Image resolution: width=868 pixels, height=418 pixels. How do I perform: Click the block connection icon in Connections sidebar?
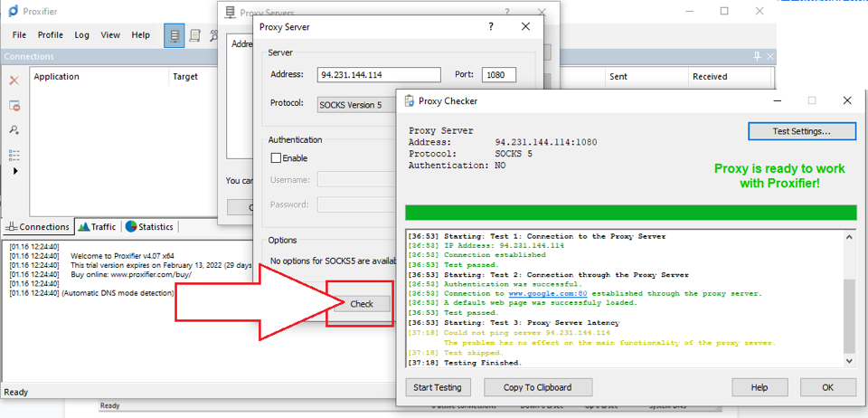click(14, 106)
